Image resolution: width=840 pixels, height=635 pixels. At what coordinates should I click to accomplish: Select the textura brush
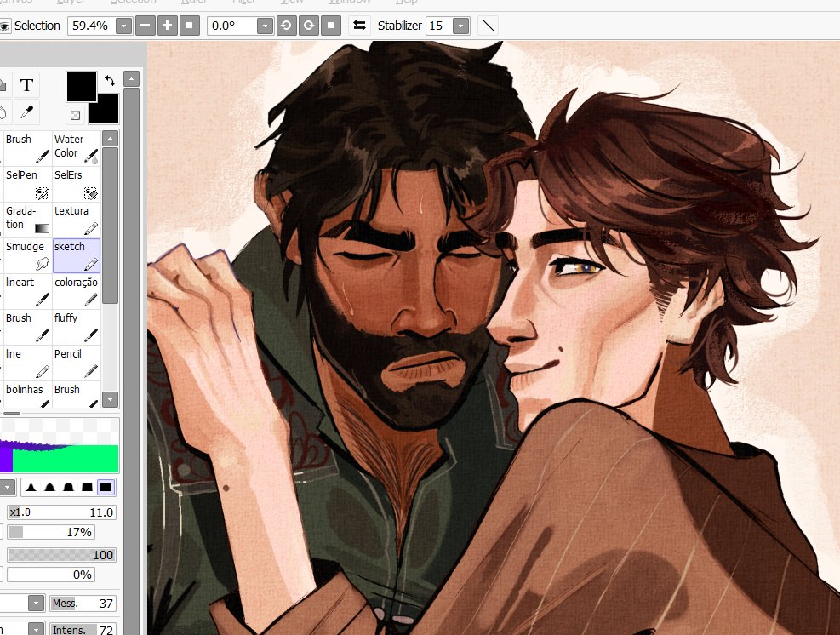point(76,220)
